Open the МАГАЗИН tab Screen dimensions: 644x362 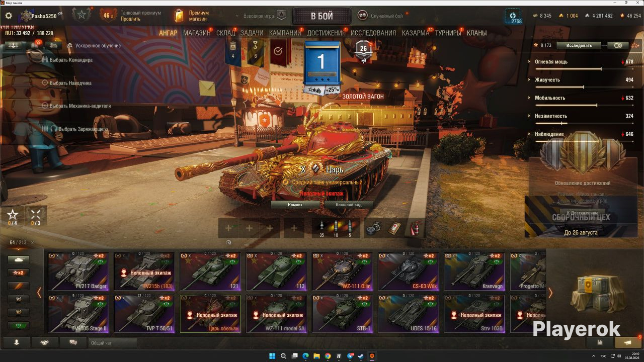coord(197,33)
